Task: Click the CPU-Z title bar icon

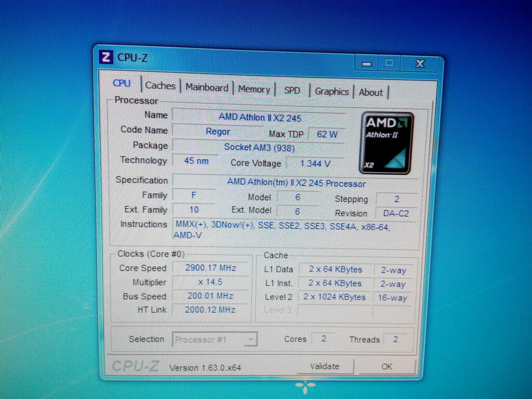Action: point(106,57)
